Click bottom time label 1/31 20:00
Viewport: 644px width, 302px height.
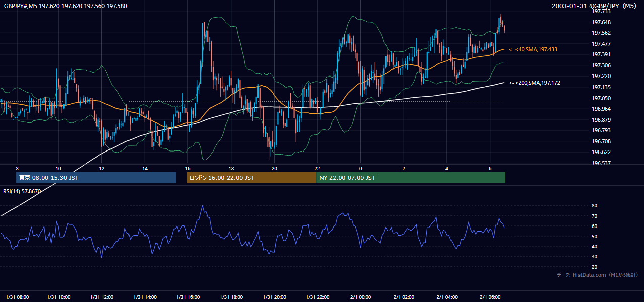click(275, 297)
